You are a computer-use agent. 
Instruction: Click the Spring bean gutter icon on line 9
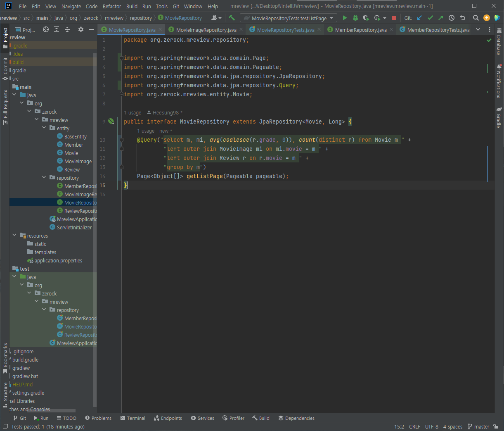(x=111, y=121)
